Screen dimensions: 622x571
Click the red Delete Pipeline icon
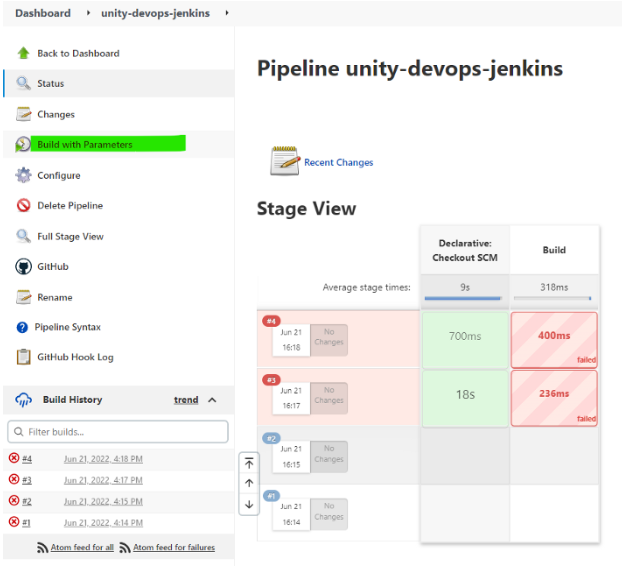pos(23,206)
